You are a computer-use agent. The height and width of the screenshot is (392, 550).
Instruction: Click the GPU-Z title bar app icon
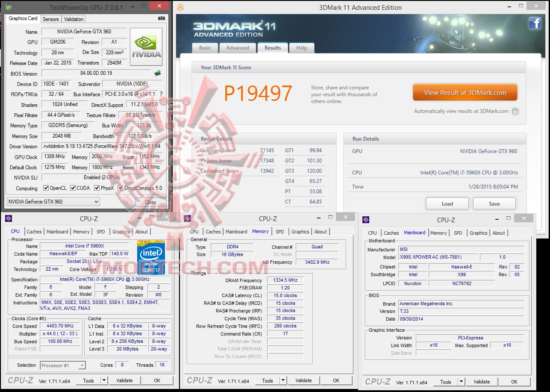click(9, 7)
